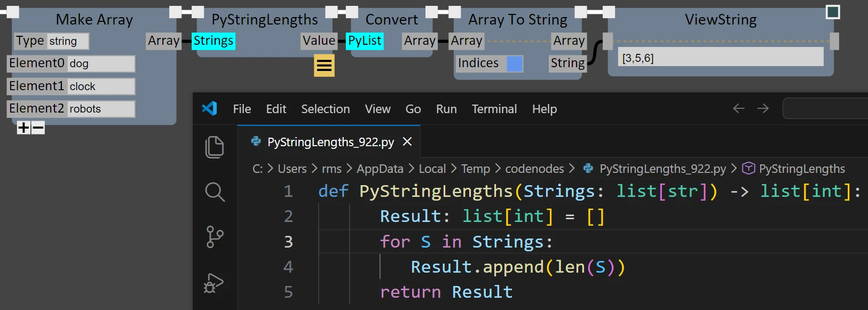Click ViewString node's right-side output port
This screenshot has height=310, width=868.
[x=834, y=41]
